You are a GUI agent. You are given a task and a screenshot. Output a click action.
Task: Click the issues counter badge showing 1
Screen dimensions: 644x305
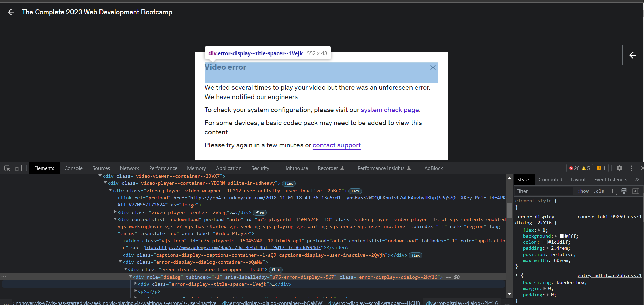[x=601, y=168]
